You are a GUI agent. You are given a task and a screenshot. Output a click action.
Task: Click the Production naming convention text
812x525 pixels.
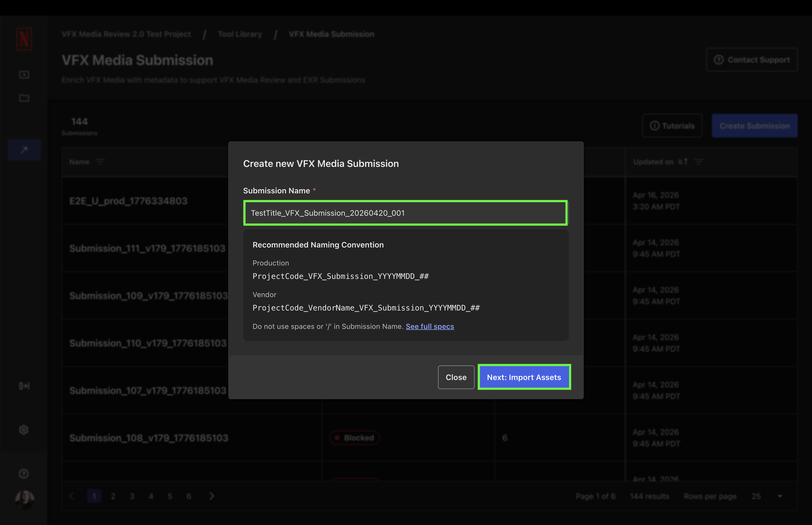(340, 276)
